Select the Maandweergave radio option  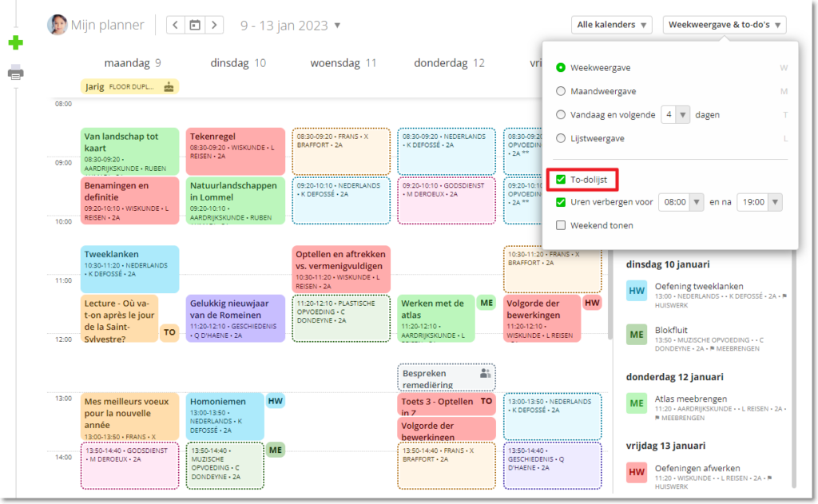click(x=561, y=91)
